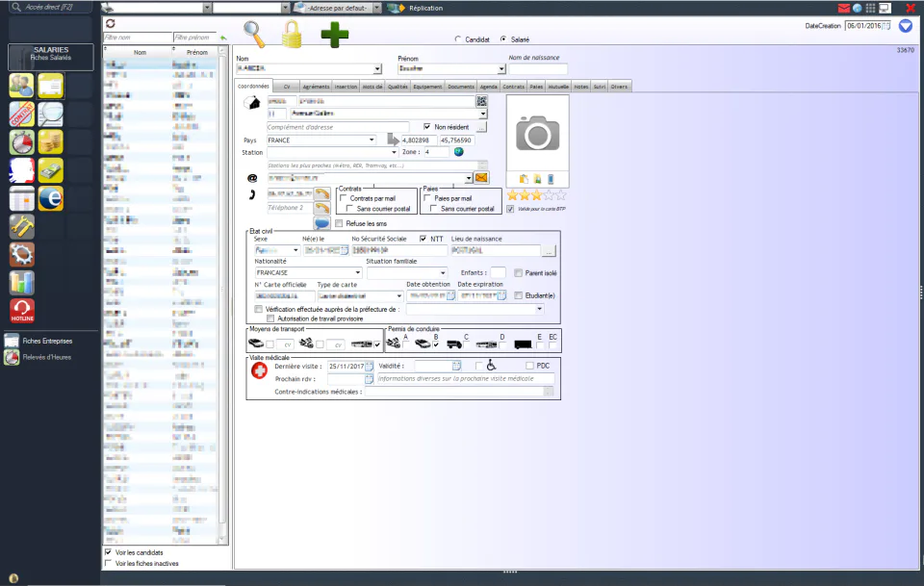
Task: Open the Pôle emploi 'e' icon
Action: coord(51,198)
